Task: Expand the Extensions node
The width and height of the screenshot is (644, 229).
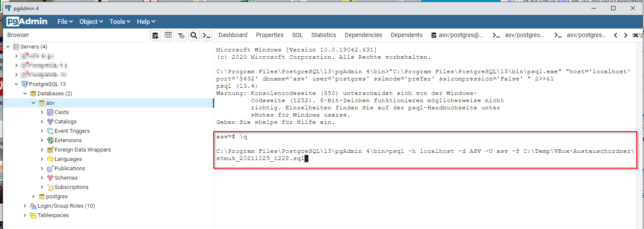Action: click(42, 140)
